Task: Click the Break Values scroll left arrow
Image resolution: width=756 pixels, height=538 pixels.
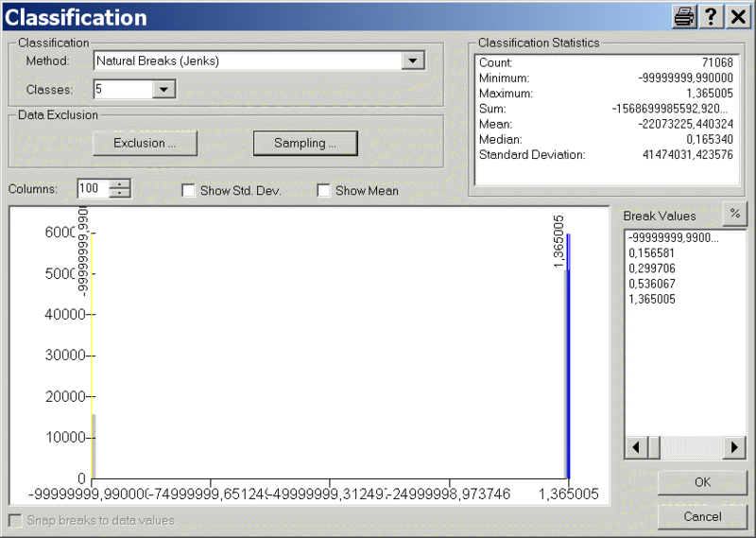Action: (636, 447)
